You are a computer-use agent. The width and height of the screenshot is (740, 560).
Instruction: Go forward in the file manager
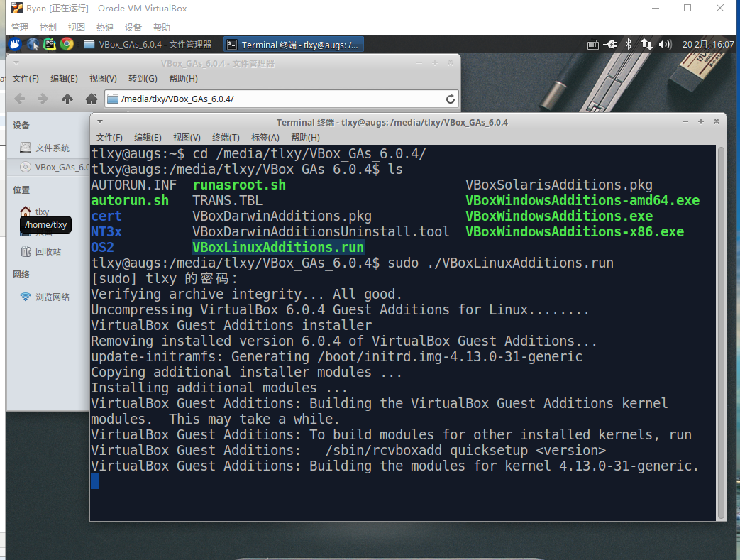point(43,99)
